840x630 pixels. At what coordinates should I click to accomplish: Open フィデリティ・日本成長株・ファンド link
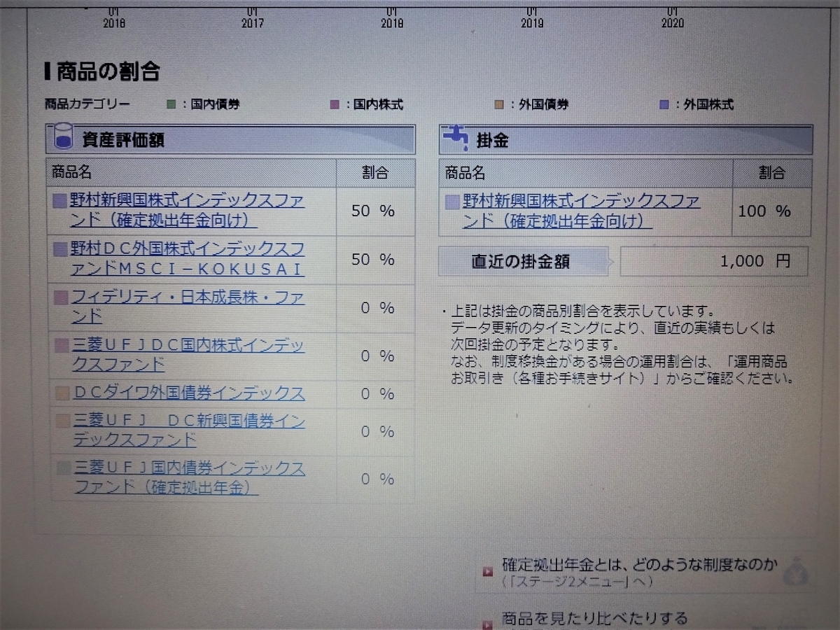click(x=188, y=307)
